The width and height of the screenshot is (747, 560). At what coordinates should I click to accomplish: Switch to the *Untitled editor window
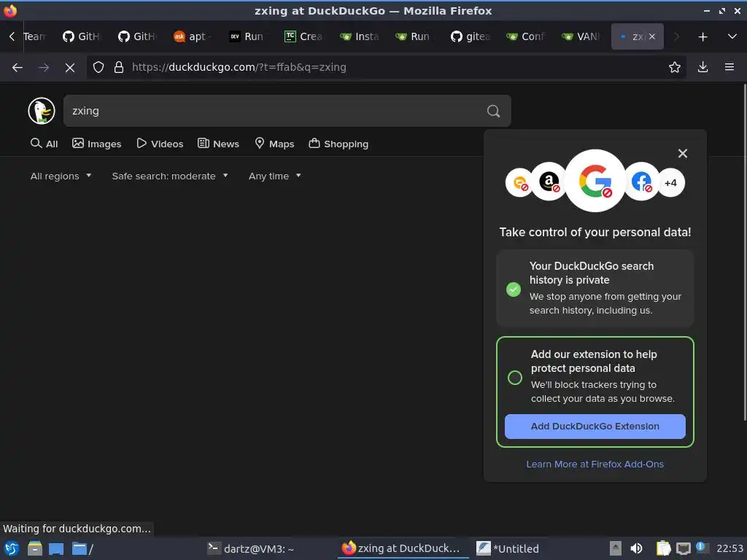(x=508, y=548)
